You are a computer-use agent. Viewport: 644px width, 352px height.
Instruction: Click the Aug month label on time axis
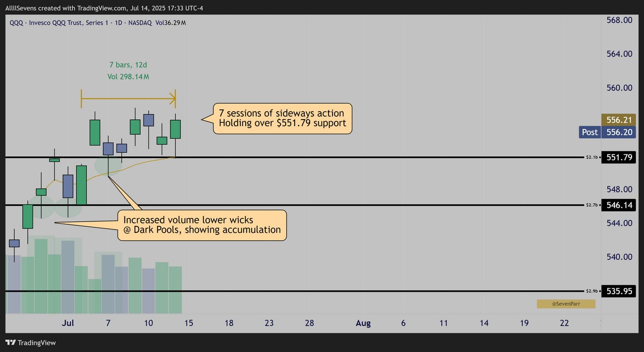tap(363, 323)
